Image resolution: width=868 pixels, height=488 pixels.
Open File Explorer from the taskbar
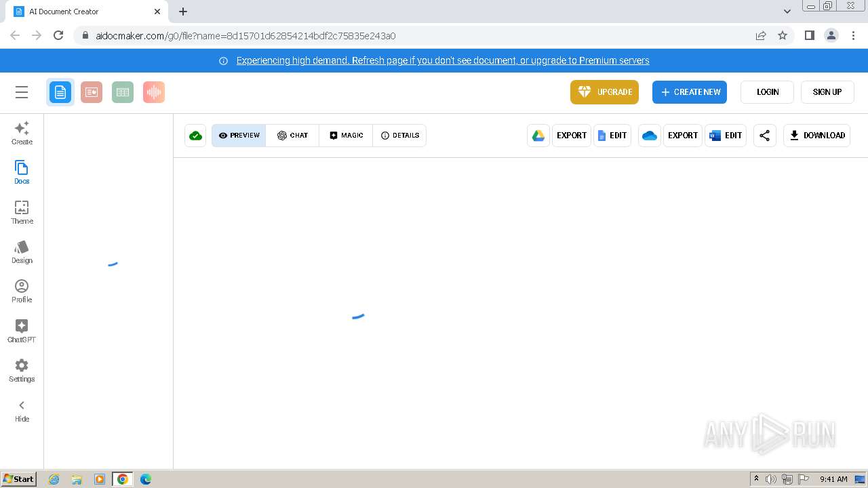(x=77, y=479)
